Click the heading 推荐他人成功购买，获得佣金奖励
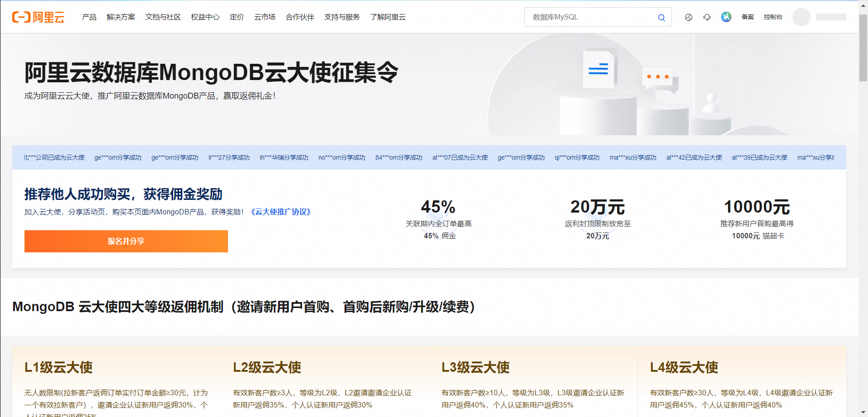The width and height of the screenshot is (868, 417). coord(123,194)
